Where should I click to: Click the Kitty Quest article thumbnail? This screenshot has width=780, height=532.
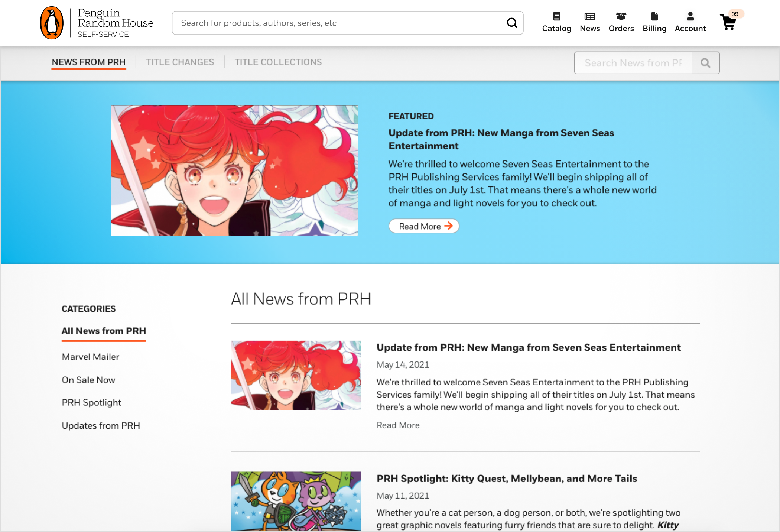tap(296, 501)
